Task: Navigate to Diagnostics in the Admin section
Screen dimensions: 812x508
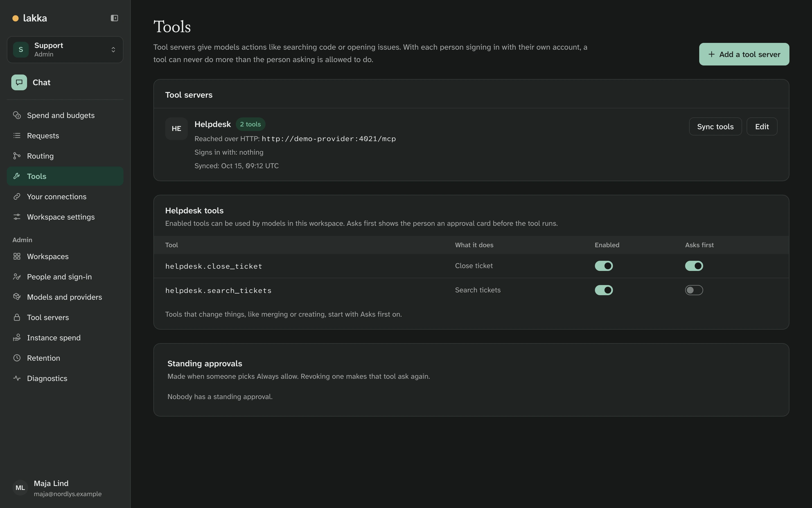Action: coord(65,378)
